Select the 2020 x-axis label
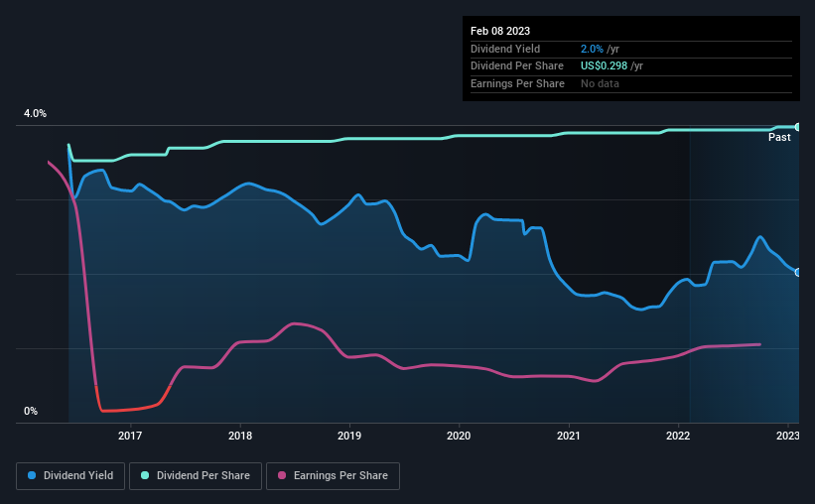Image resolution: width=815 pixels, height=504 pixels. pos(459,436)
